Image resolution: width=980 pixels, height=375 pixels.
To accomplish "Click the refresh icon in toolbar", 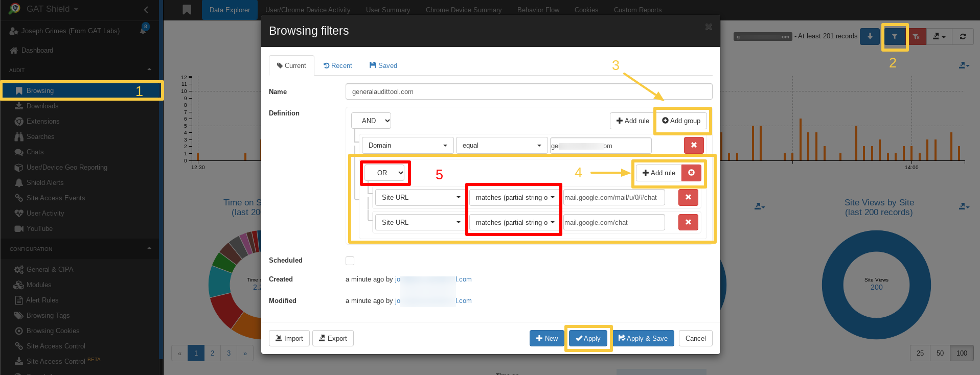I will tap(963, 36).
